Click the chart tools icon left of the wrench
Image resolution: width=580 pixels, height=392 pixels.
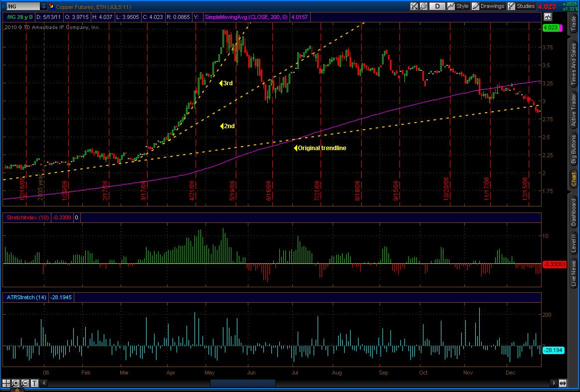click(414, 6)
